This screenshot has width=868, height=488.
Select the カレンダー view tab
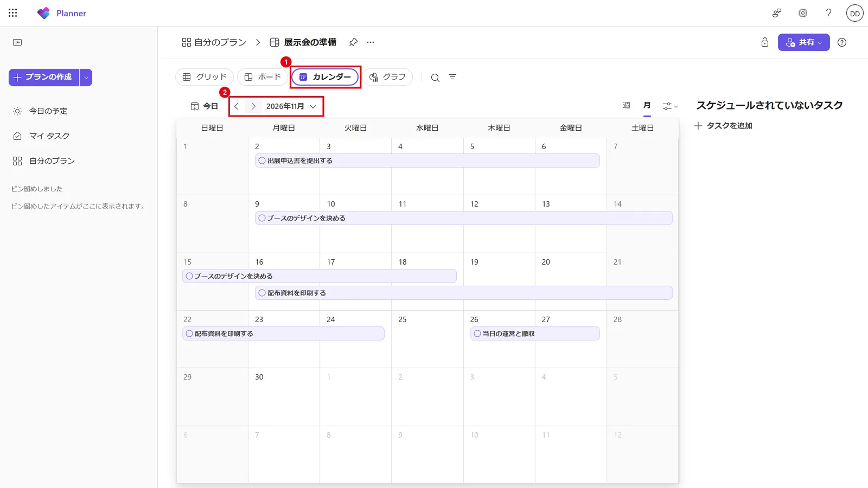[325, 77]
